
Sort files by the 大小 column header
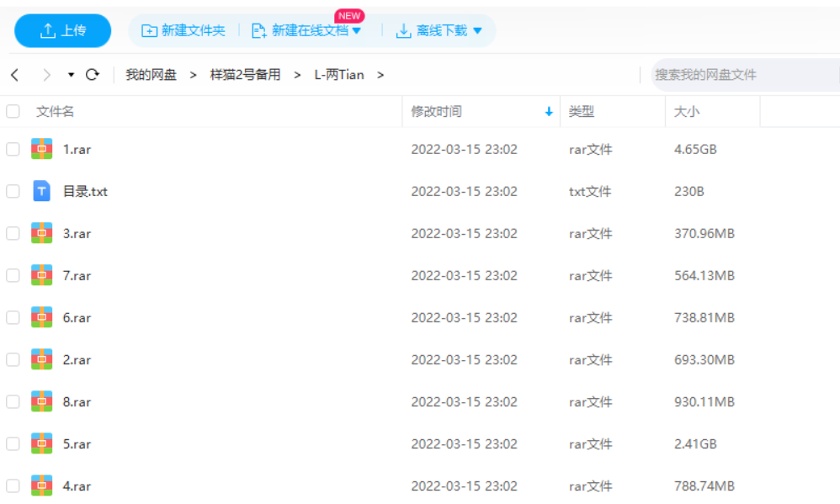click(687, 112)
